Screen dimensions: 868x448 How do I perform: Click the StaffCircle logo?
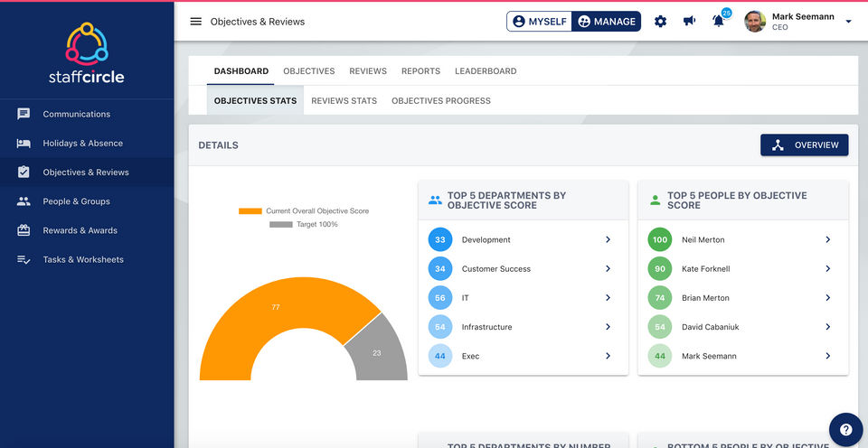tap(87, 52)
